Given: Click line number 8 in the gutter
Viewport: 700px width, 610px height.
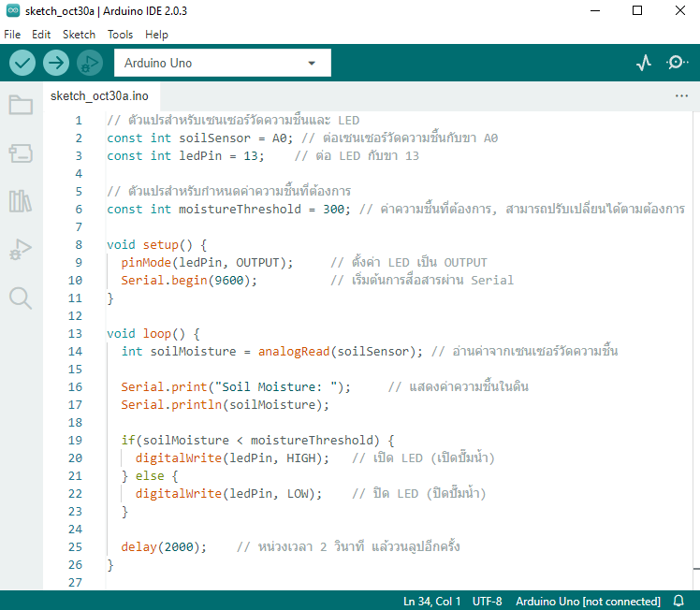Looking at the screenshot, I should (x=79, y=244).
